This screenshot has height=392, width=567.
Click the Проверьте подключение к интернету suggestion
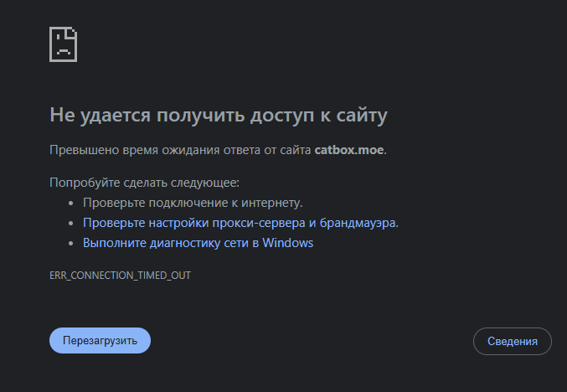pyautogui.click(x=193, y=203)
